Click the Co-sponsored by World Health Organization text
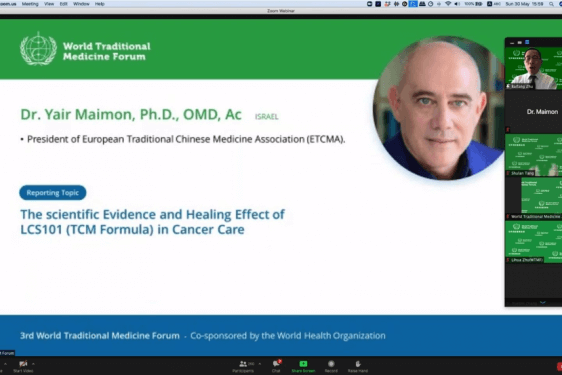The height and width of the screenshot is (375, 562). click(x=288, y=336)
